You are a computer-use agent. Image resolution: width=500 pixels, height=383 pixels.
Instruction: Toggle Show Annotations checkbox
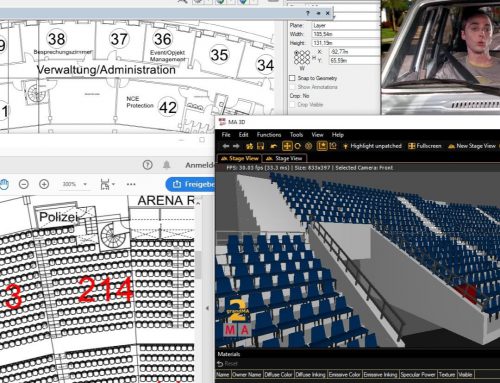pyautogui.click(x=292, y=87)
